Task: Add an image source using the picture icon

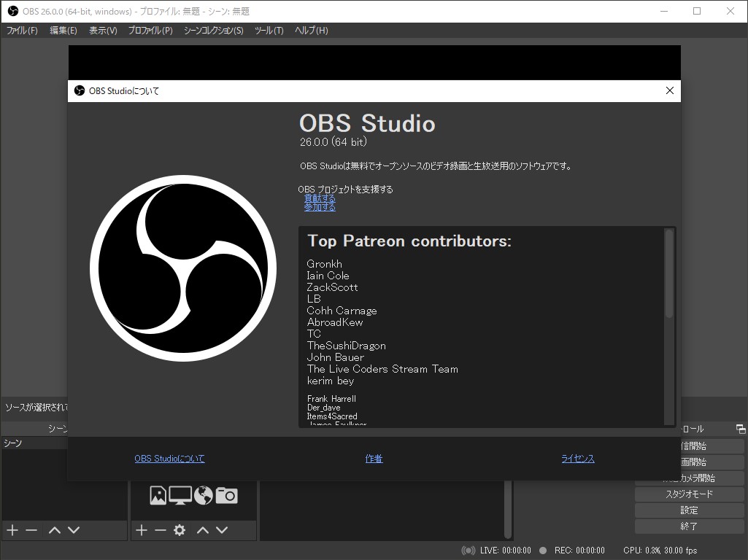Action: [x=158, y=494]
